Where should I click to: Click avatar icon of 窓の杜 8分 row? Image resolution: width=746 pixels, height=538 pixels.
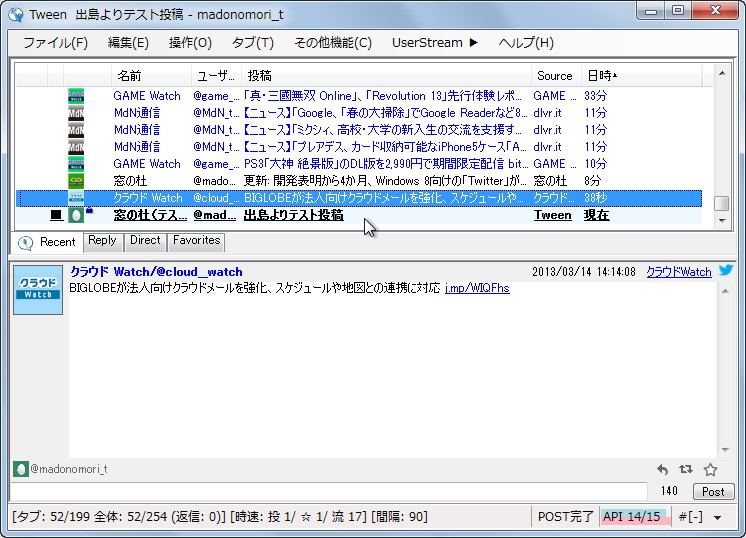click(76, 181)
